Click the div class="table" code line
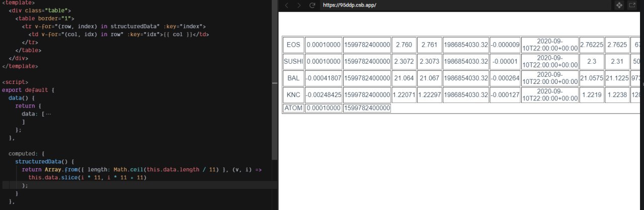Viewport: 644px width, 210px height. click(40, 11)
